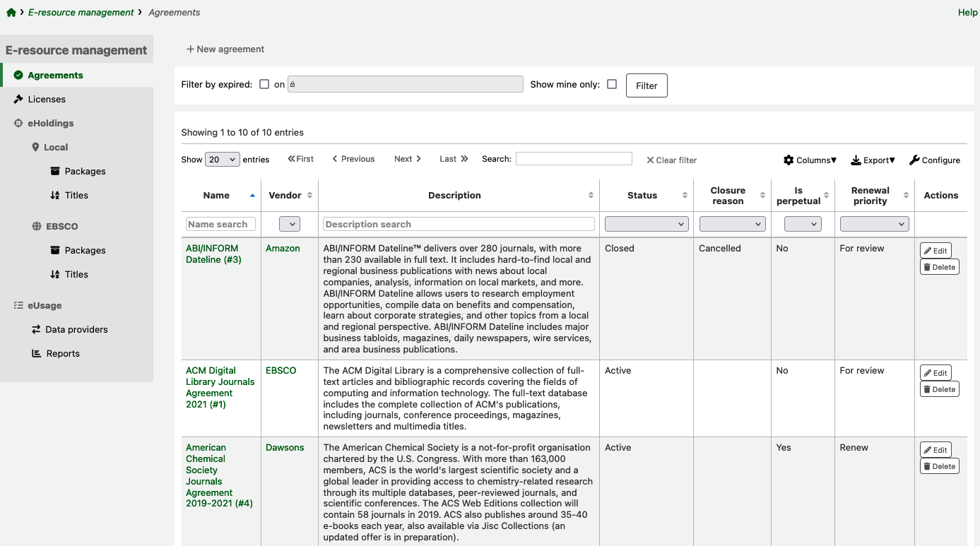980x546 pixels.
Task: Expand the Vendor filter dropdown
Action: [x=289, y=223]
